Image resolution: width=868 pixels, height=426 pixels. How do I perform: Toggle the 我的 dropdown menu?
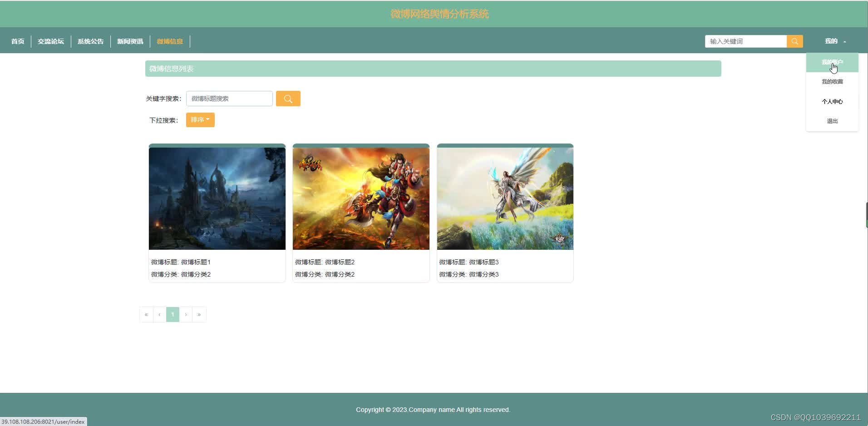835,41
